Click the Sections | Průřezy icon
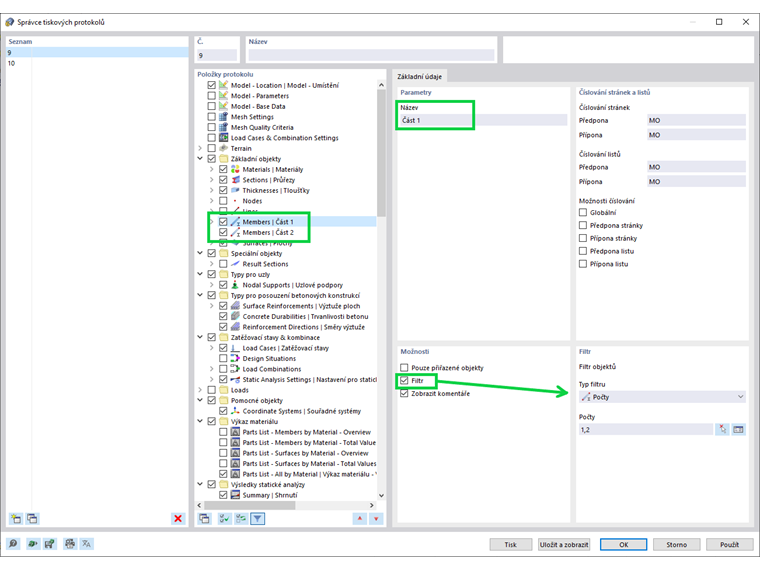The height and width of the screenshot is (570, 760). [x=235, y=180]
